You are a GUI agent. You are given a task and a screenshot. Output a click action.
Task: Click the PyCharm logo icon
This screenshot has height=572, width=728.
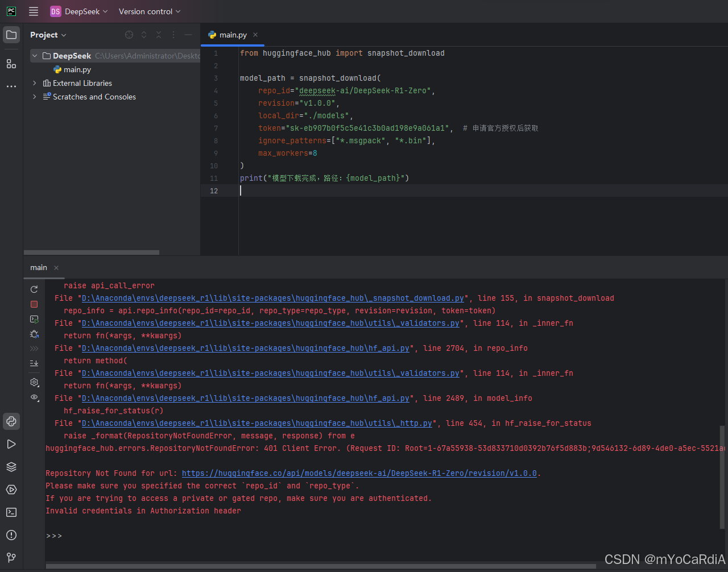coord(11,11)
